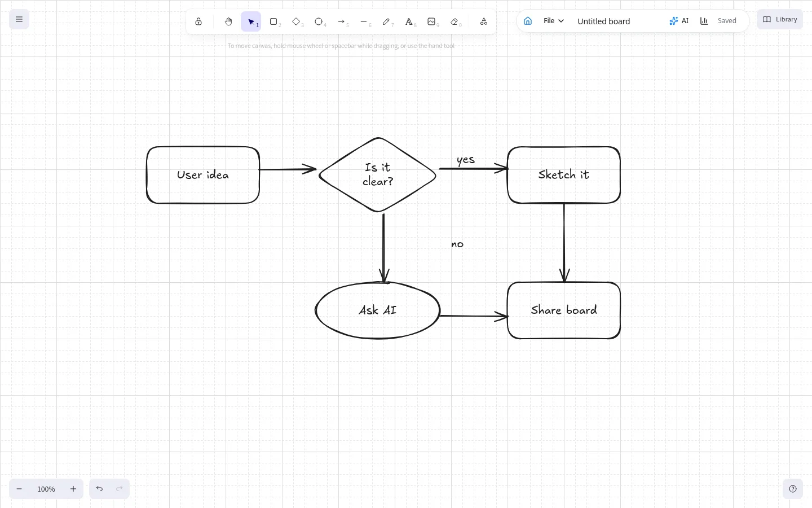
Task: Choose the Line tool
Action: click(364, 21)
